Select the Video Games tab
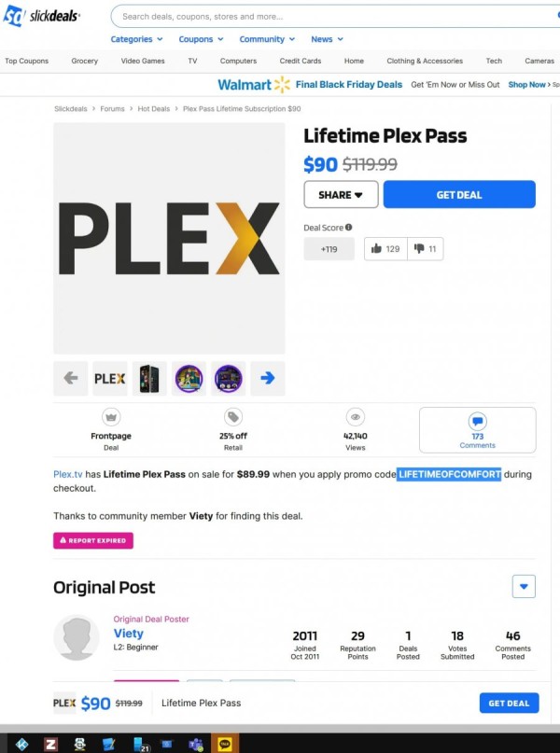Viewport: 560px width, 753px height. 143,61
